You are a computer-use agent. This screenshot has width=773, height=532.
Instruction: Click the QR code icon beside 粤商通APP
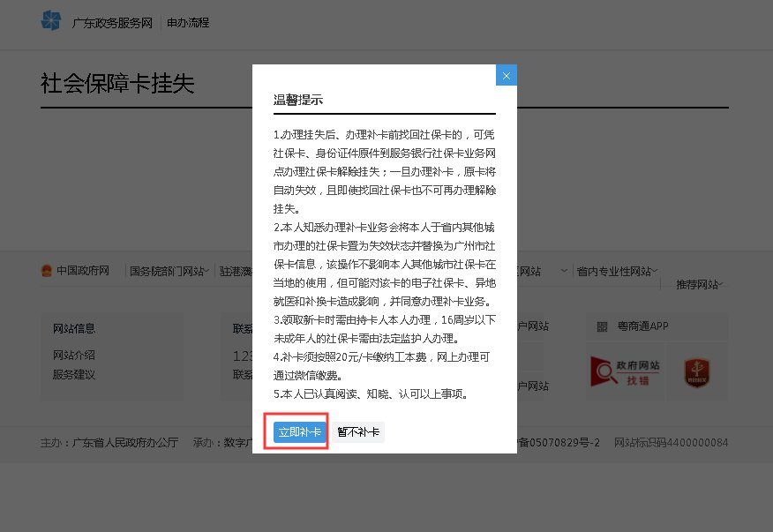(x=602, y=327)
